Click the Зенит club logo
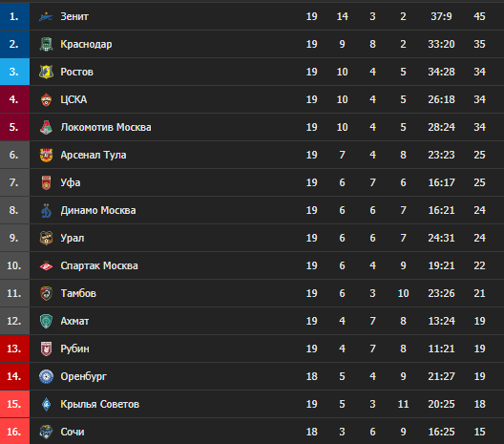Viewport: 504px width, 444px height. click(46, 16)
